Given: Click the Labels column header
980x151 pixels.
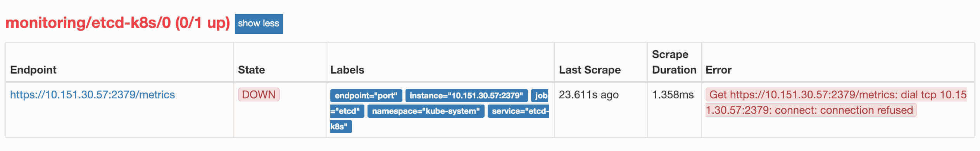Looking at the screenshot, I should click(x=347, y=70).
